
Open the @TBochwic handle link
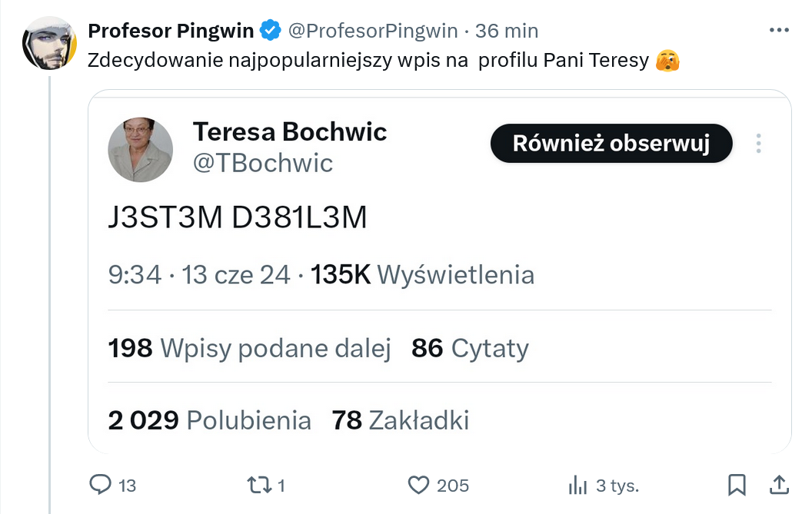tap(262, 163)
